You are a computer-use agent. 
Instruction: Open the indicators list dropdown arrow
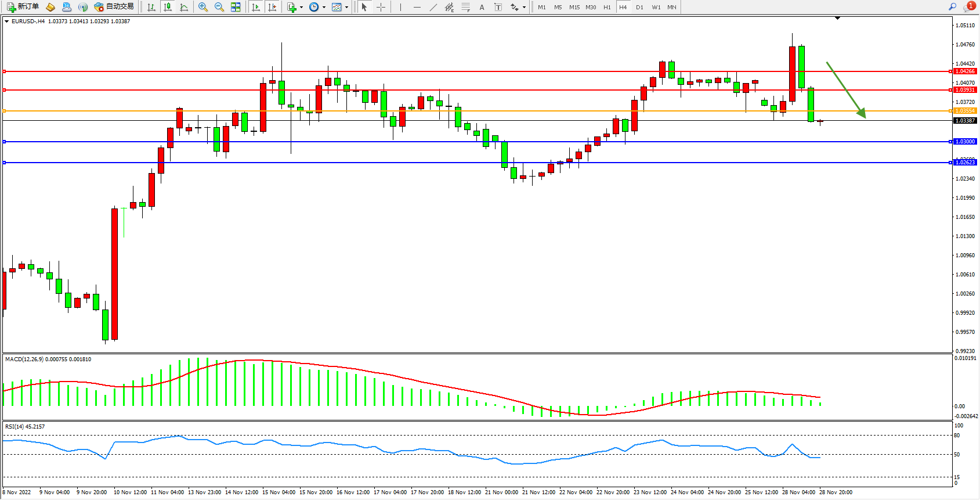click(x=301, y=8)
